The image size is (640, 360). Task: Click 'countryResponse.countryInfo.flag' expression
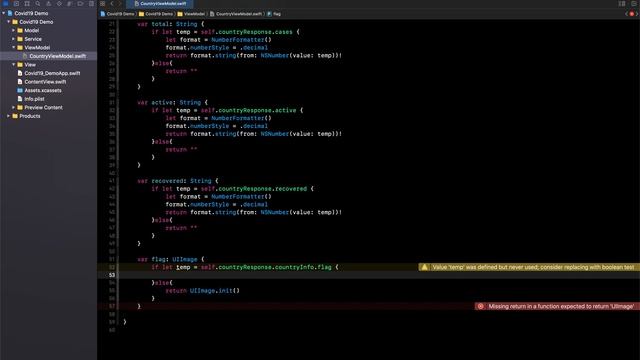point(275,267)
